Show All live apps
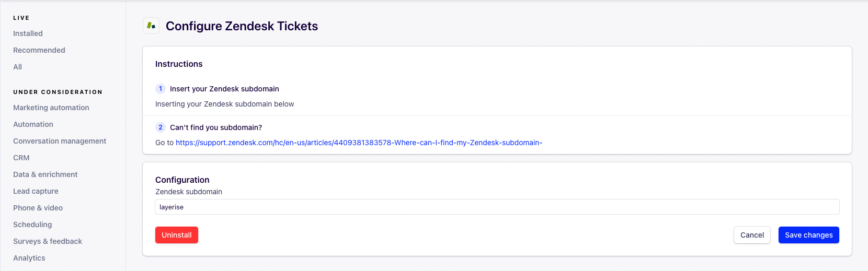The height and width of the screenshot is (271, 868). click(17, 67)
